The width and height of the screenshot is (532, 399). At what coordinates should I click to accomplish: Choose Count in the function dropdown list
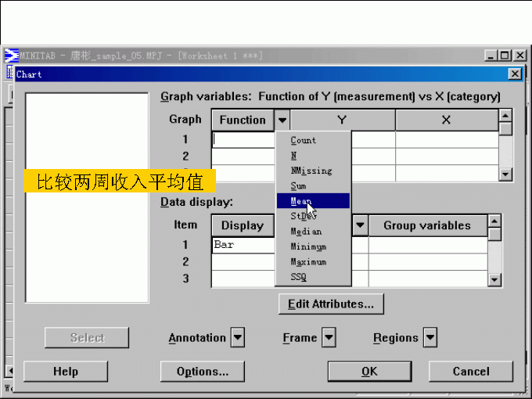pyautogui.click(x=304, y=140)
